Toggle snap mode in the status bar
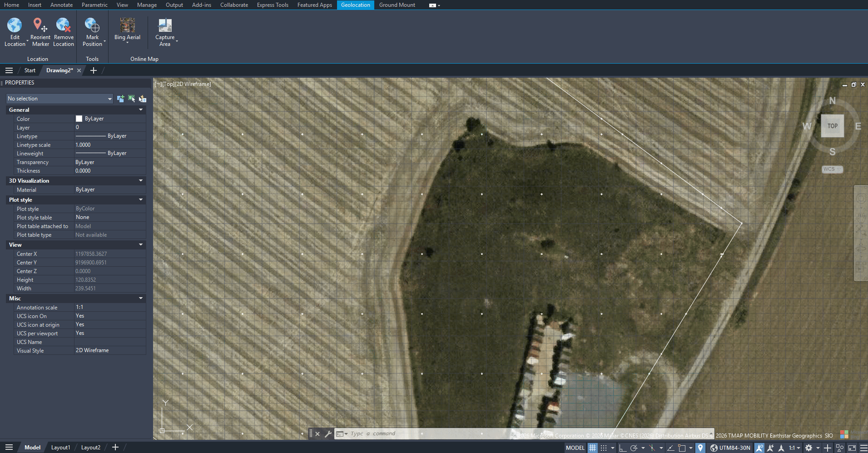Image resolution: width=868 pixels, height=453 pixels. coord(603,448)
